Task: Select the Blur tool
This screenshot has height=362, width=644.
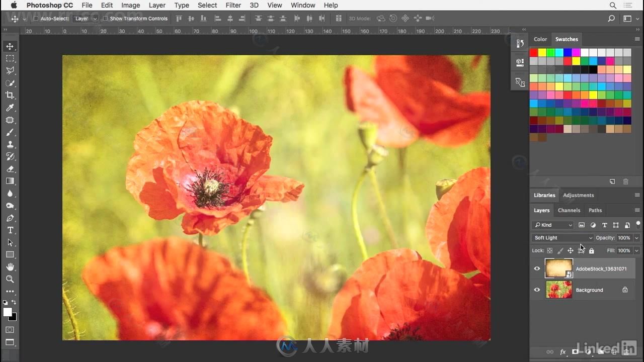Action: point(10,193)
